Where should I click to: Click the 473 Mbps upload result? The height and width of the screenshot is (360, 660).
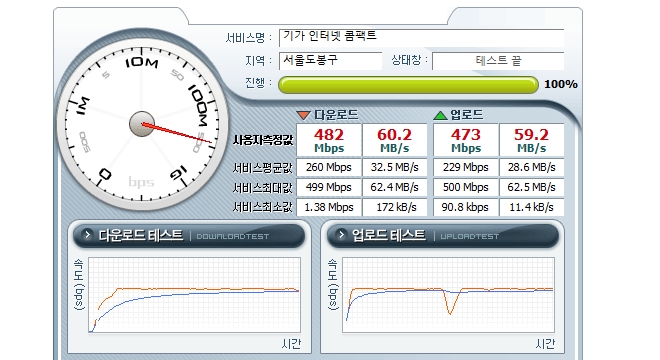466,140
